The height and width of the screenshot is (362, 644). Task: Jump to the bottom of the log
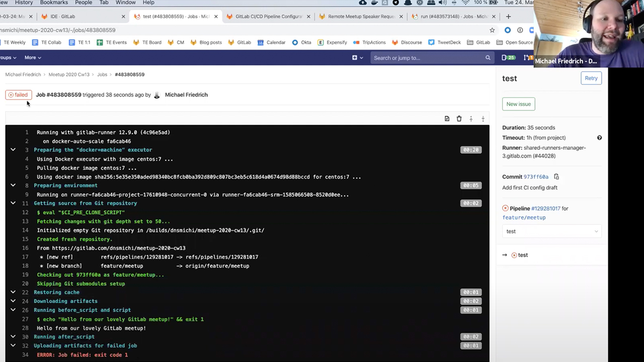coord(483,119)
